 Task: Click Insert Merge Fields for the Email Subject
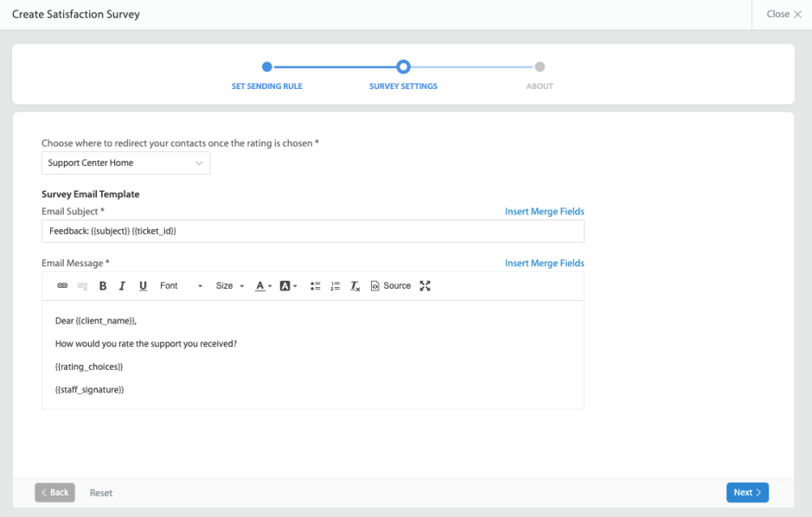544,211
